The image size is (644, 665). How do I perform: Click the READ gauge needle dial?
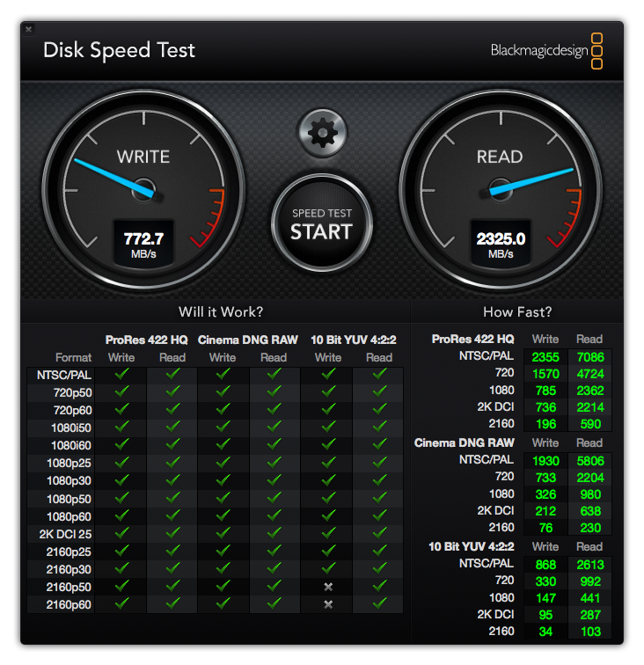(501, 190)
